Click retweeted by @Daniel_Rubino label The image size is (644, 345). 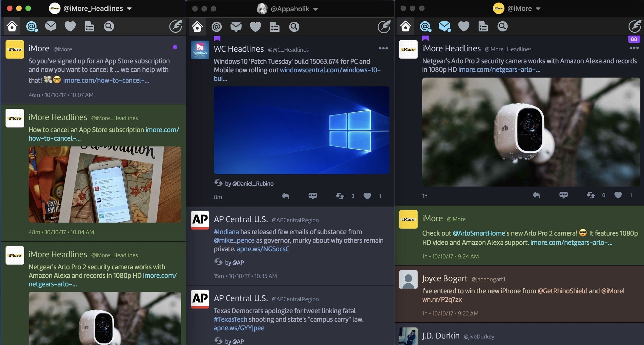[x=244, y=183]
